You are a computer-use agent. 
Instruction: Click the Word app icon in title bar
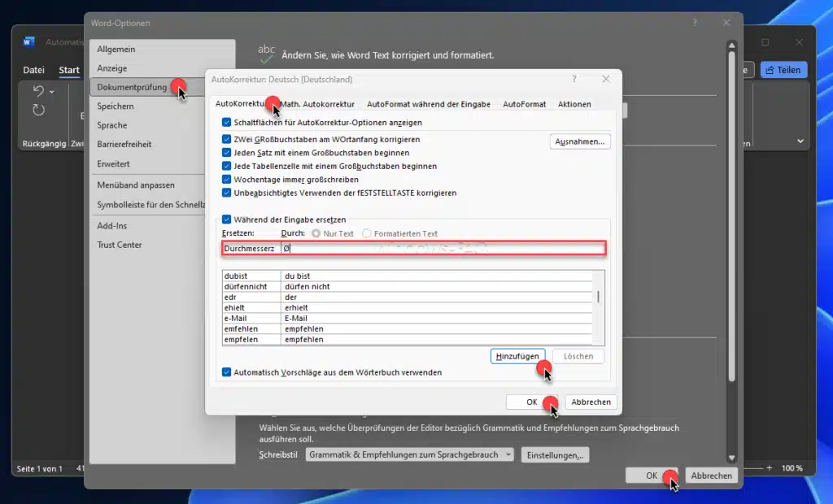click(x=28, y=42)
